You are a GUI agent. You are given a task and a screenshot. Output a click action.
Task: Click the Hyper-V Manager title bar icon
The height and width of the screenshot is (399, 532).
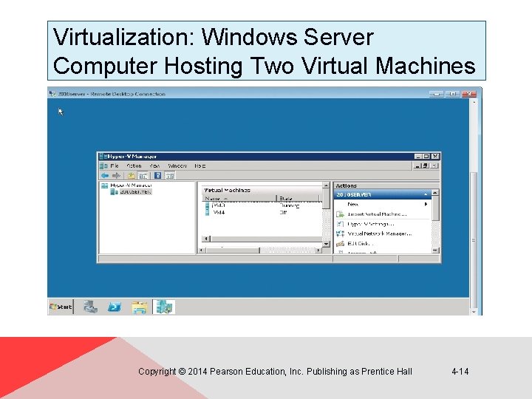click(103, 157)
